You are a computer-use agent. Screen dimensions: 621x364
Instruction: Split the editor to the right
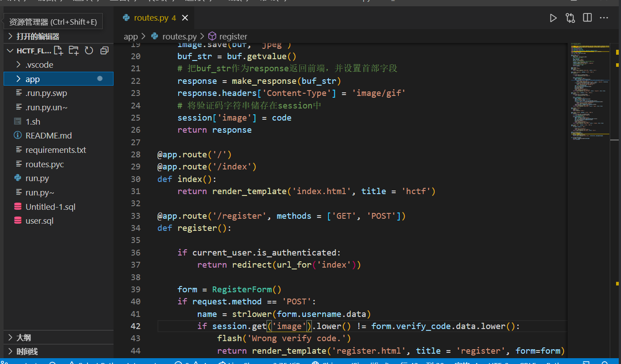pyautogui.click(x=587, y=18)
